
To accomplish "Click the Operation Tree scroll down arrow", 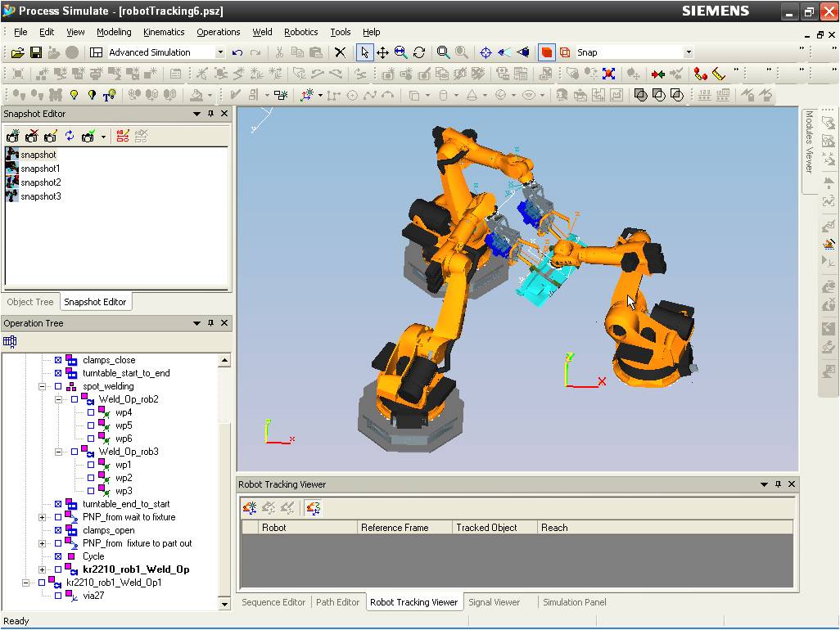I will (x=225, y=604).
